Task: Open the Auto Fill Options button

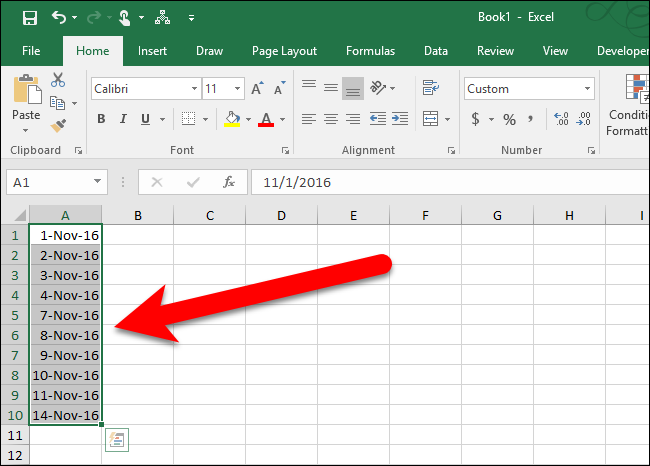Action: point(117,440)
